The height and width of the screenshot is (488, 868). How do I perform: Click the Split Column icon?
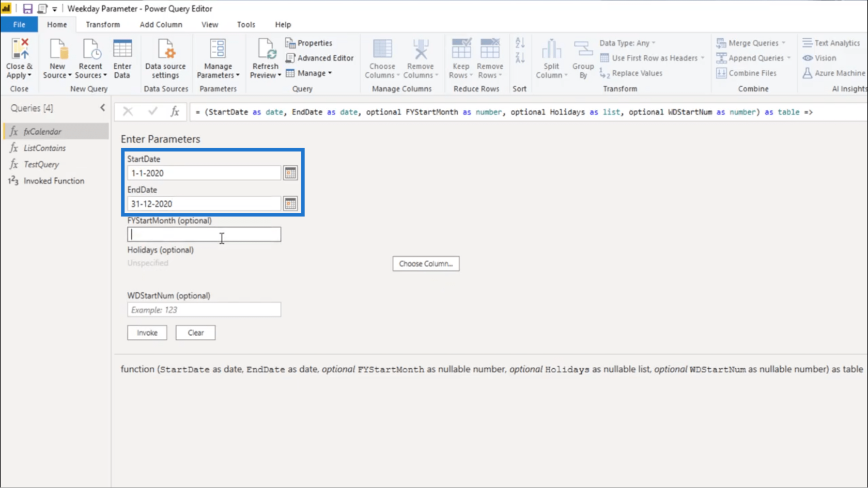pyautogui.click(x=551, y=49)
